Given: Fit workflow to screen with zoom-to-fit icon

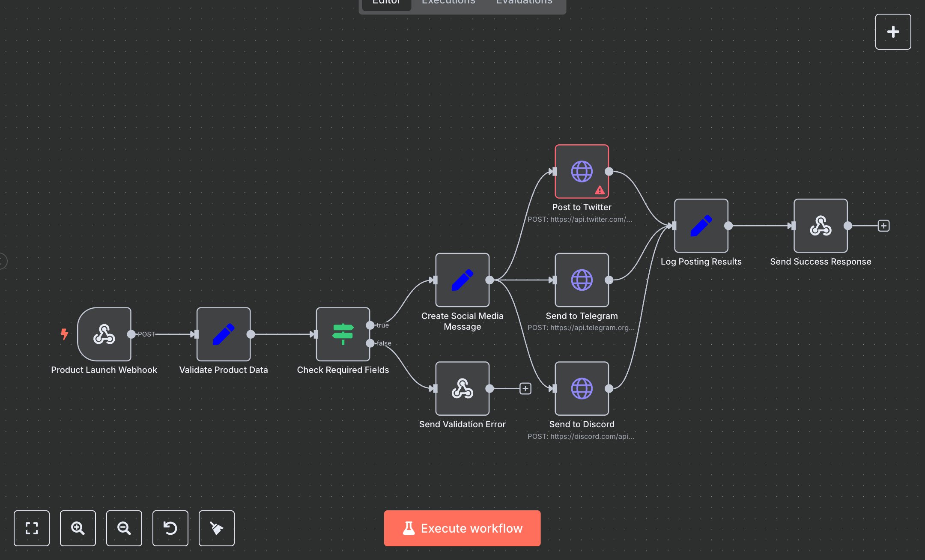Looking at the screenshot, I should (31, 528).
